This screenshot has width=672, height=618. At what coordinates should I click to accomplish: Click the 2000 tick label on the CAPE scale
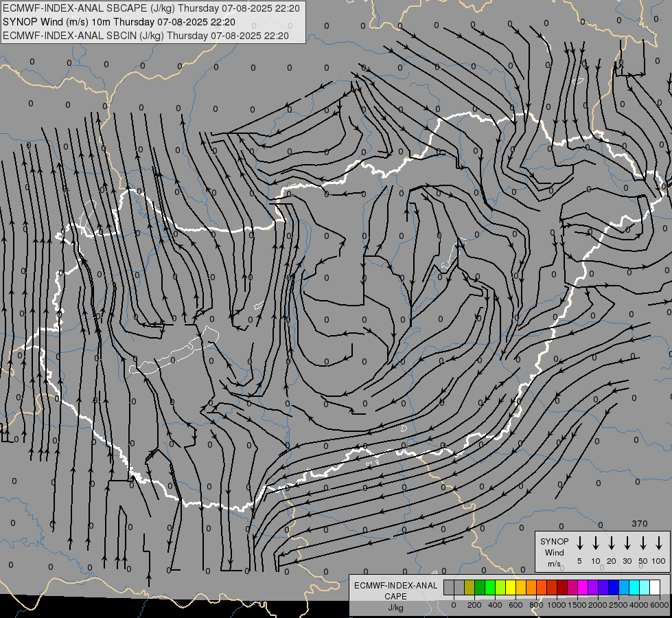pos(598,605)
